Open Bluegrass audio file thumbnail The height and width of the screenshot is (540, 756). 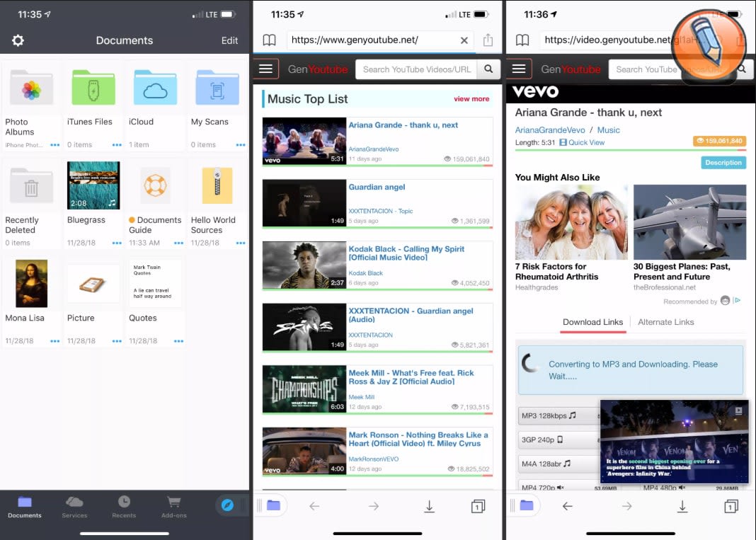(93, 185)
